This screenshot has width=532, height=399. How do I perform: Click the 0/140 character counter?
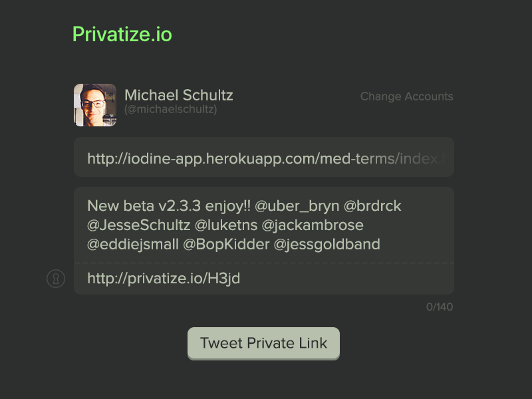pos(440,307)
